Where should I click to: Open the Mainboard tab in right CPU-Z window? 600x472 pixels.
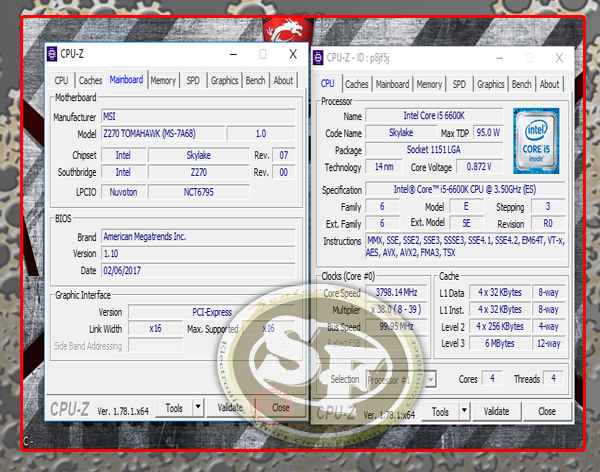point(392,84)
